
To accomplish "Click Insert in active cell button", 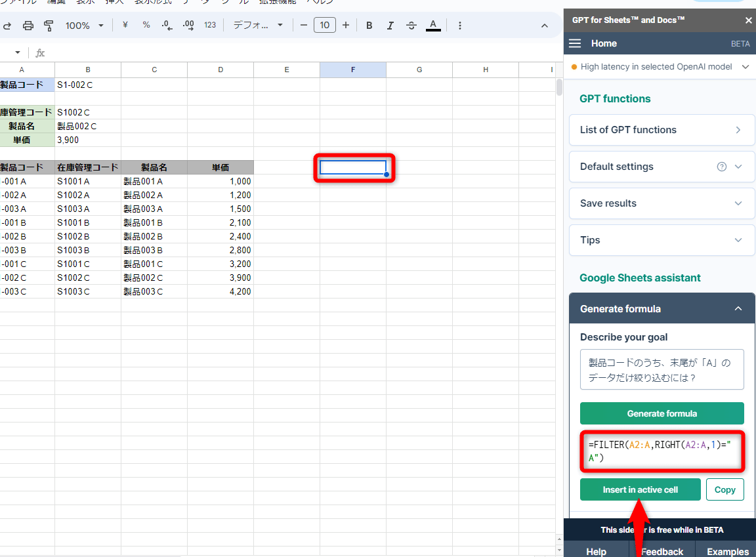I will point(640,489).
